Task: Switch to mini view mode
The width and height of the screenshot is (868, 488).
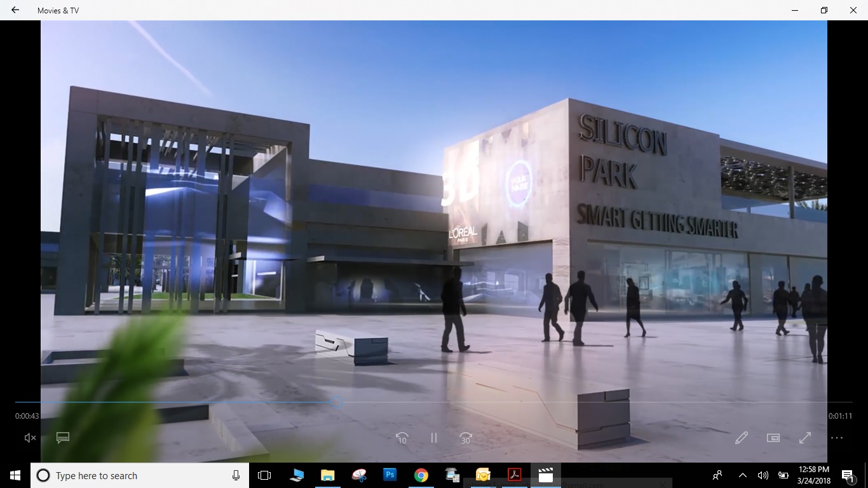Action: pos(773,438)
